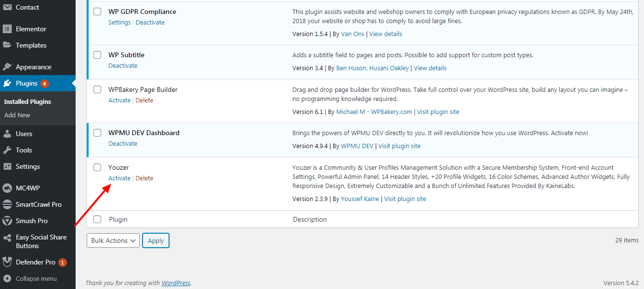This screenshot has height=289, width=644.
Task: Click the Users person icon
Action: point(7,134)
